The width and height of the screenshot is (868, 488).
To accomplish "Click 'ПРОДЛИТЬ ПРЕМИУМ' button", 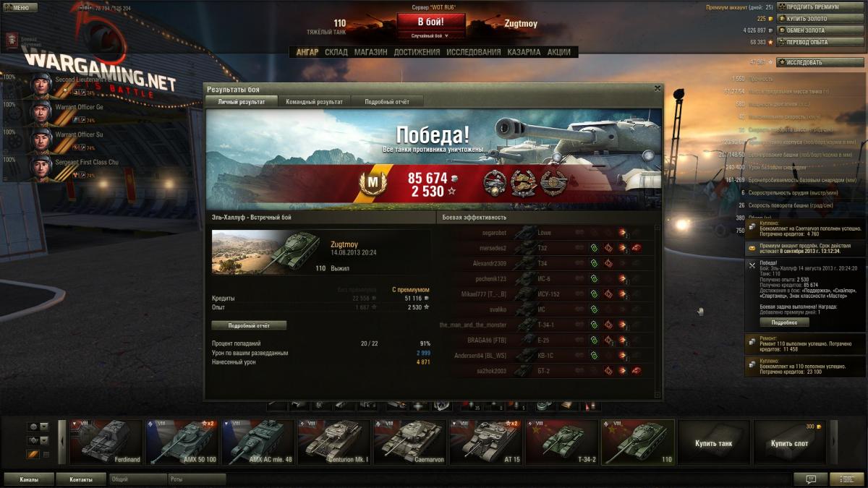I will coord(820,7).
